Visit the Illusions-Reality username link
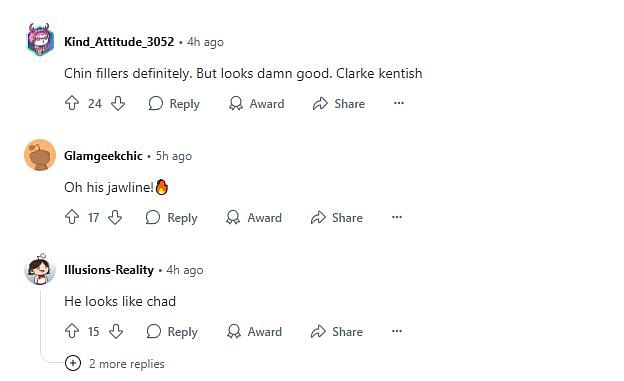 point(109,270)
